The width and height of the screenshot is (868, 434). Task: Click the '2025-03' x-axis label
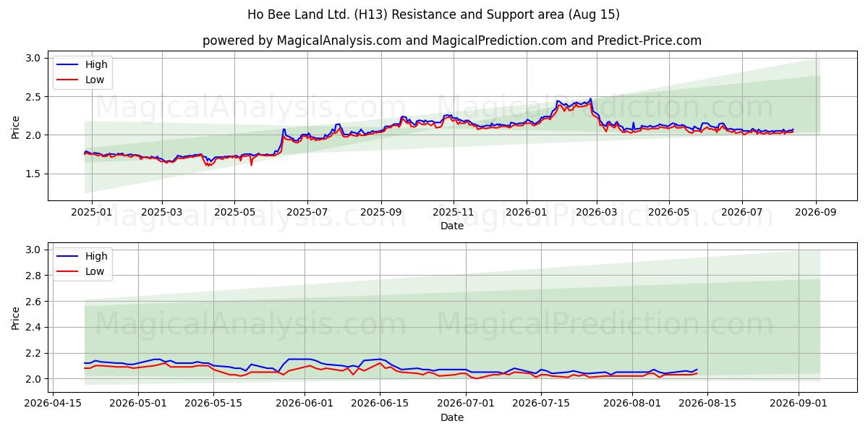tap(161, 212)
